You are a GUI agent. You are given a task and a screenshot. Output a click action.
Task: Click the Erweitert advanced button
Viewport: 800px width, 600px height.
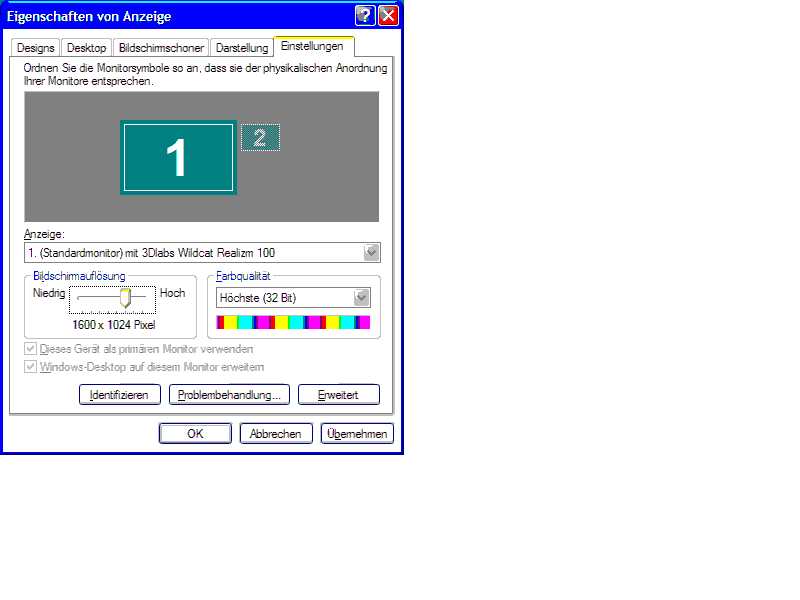click(338, 395)
